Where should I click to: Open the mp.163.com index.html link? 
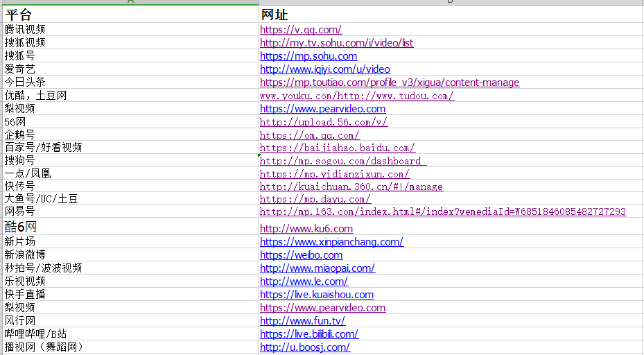tap(443, 211)
